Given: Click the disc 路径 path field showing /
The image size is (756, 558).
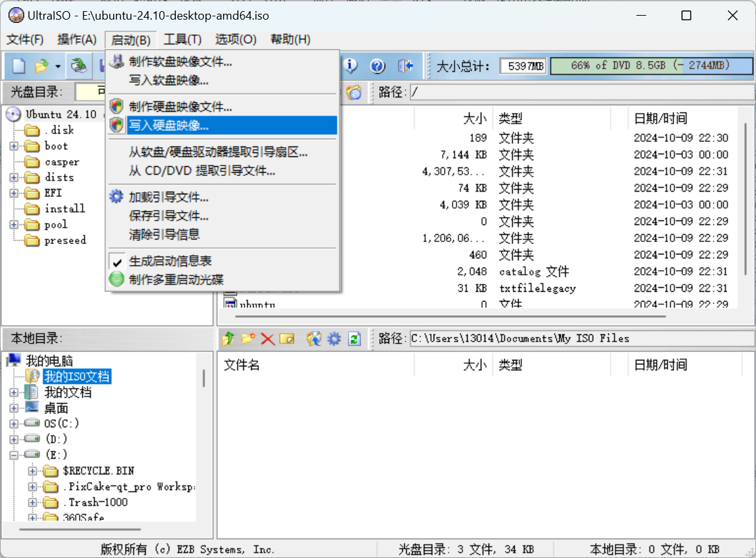Looking at the screenshot, I should point(582,92).
